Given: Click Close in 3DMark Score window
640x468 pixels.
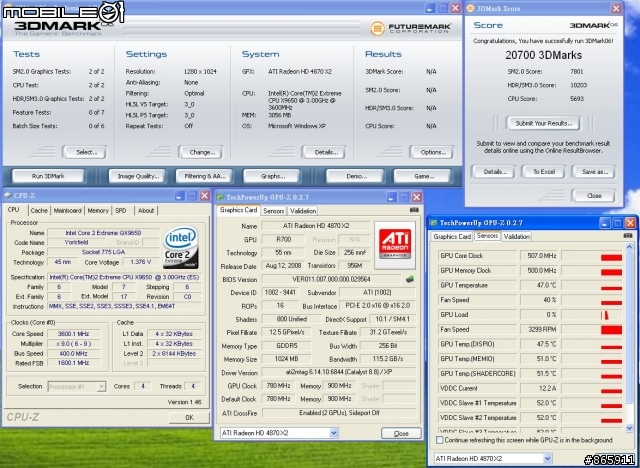Looking at the screenshot, I should click(594, 196).
